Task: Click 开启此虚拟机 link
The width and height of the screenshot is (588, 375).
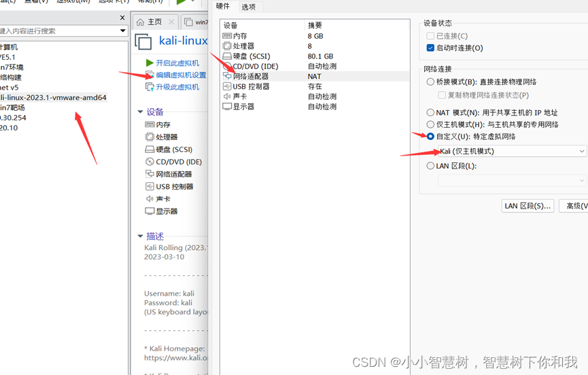Action: (x=177, y=63)
